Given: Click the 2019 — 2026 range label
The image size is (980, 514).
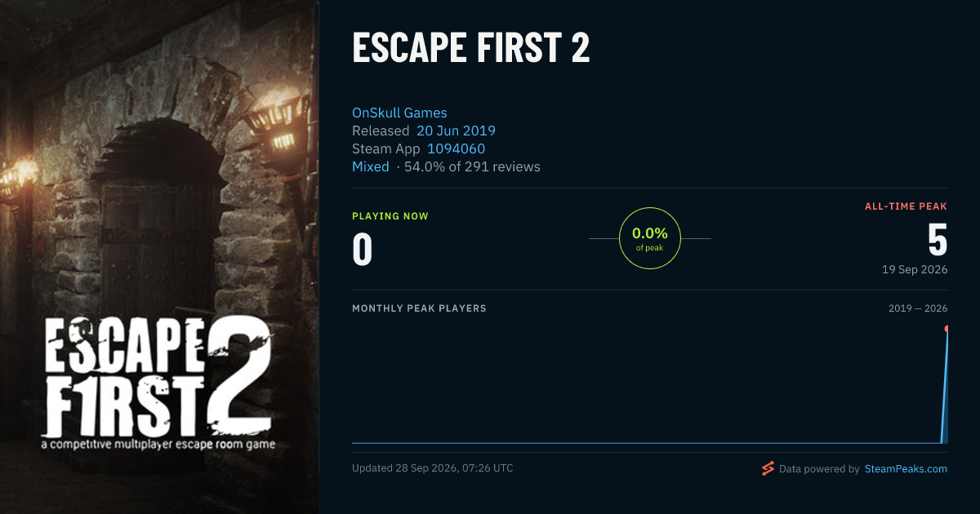Looking at the screenshot, I should [x=918, y=308].
